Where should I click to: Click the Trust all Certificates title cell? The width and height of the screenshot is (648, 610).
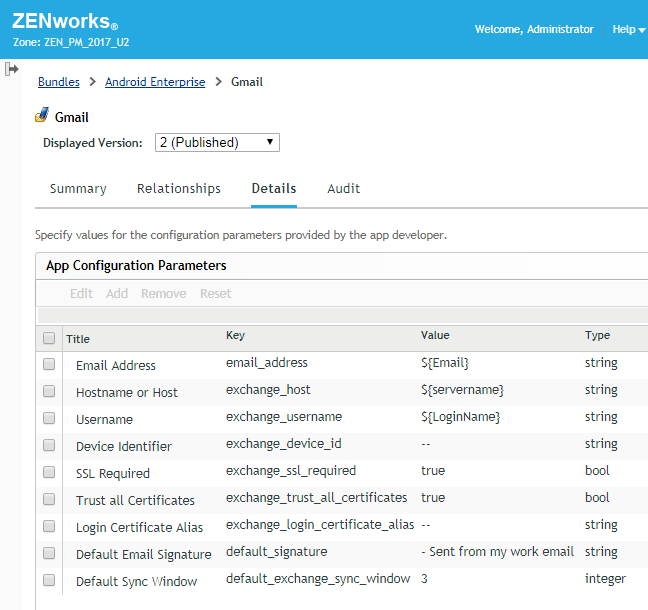click(x=135, y=500)
